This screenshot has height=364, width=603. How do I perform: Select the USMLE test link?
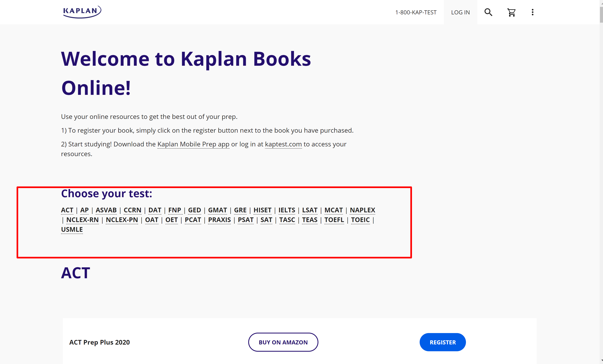[x=72, y=229]
